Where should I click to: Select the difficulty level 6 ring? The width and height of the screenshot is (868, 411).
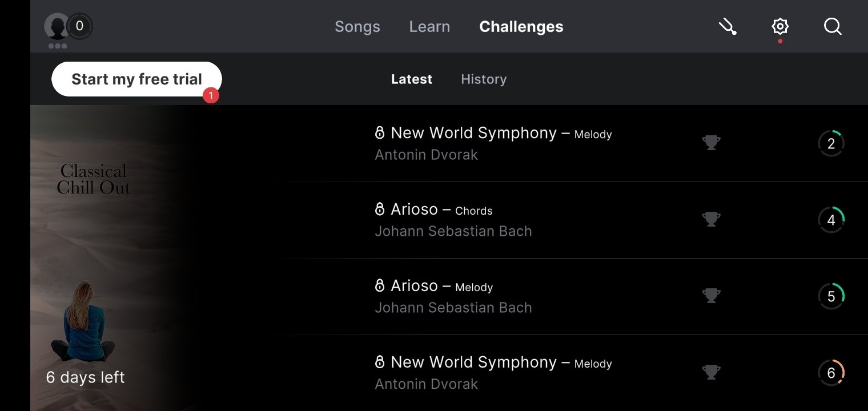[x=831, y=373]
